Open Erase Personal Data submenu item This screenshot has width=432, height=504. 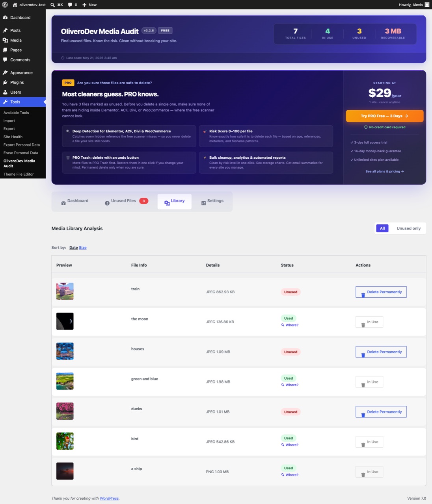(x=21, y=153)
